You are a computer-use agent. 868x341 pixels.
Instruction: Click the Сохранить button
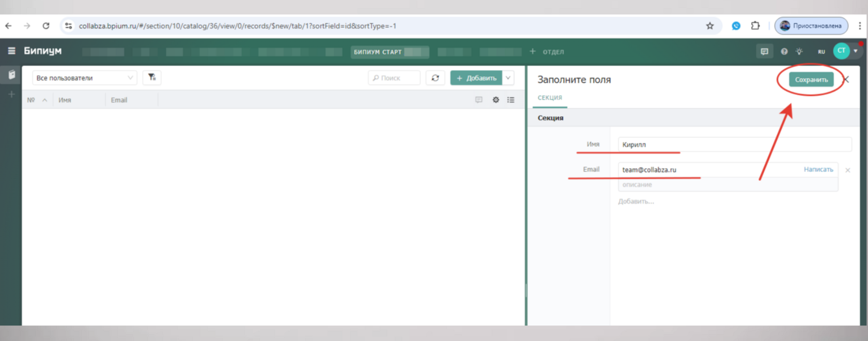pos(811,80)
